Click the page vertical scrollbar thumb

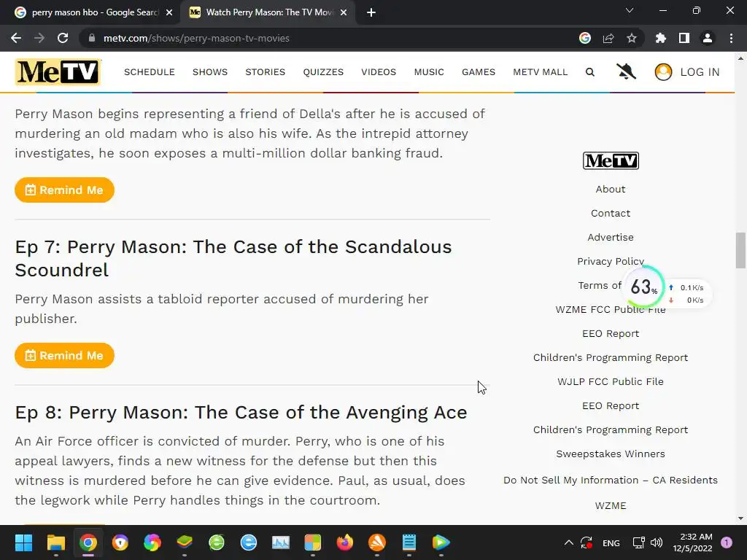[740, 250]
